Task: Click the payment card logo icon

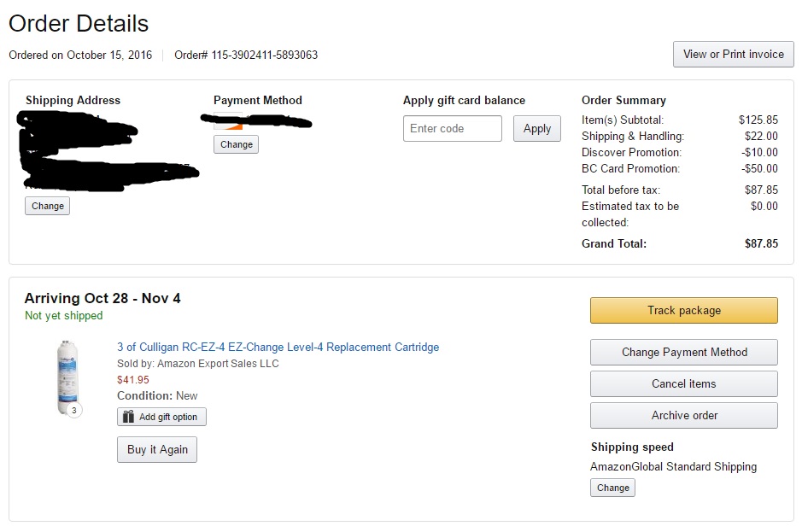Action: pyautogui.click(x=230, y=122)
